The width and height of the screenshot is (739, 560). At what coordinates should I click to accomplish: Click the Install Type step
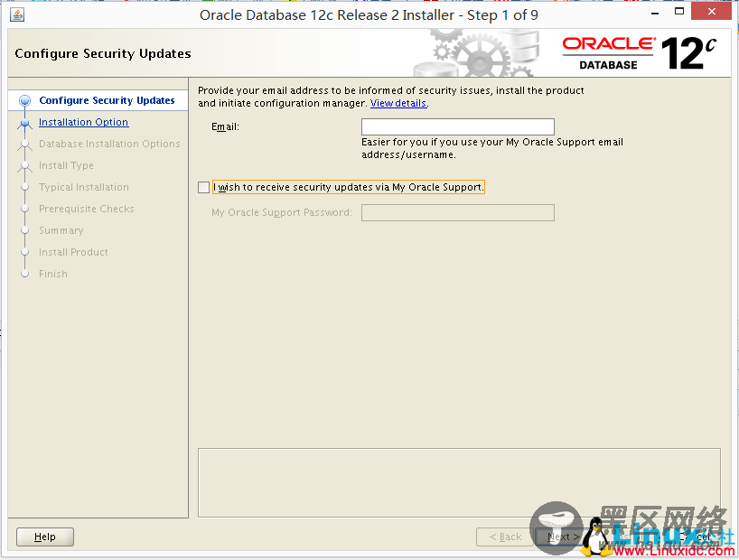66,165
